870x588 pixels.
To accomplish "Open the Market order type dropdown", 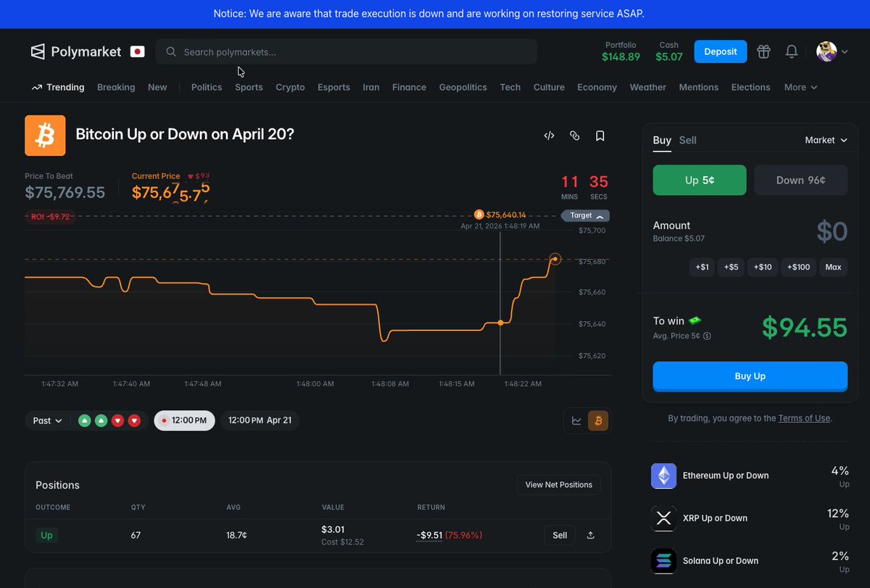I will pyautogui.click(x=826, y=140).
